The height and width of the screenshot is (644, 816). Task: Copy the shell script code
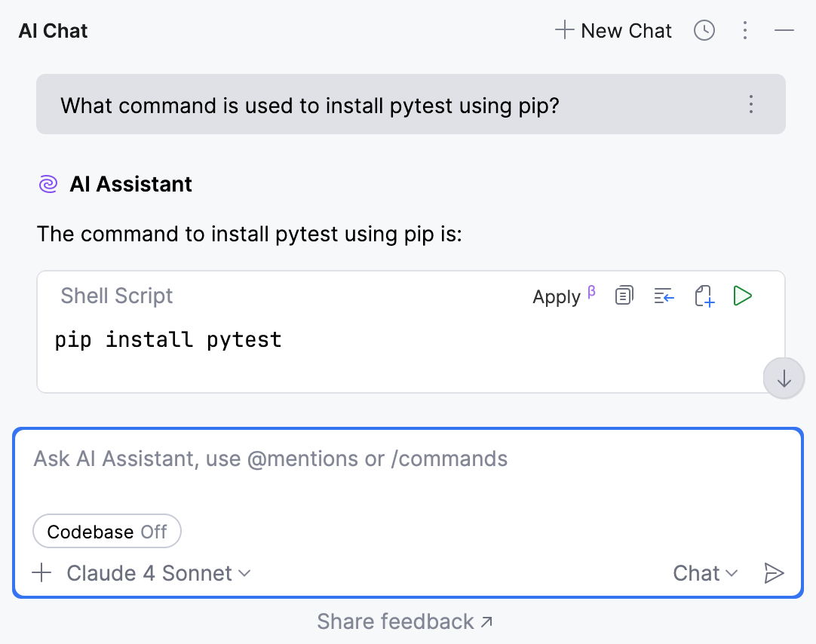[x=624, y=296]
